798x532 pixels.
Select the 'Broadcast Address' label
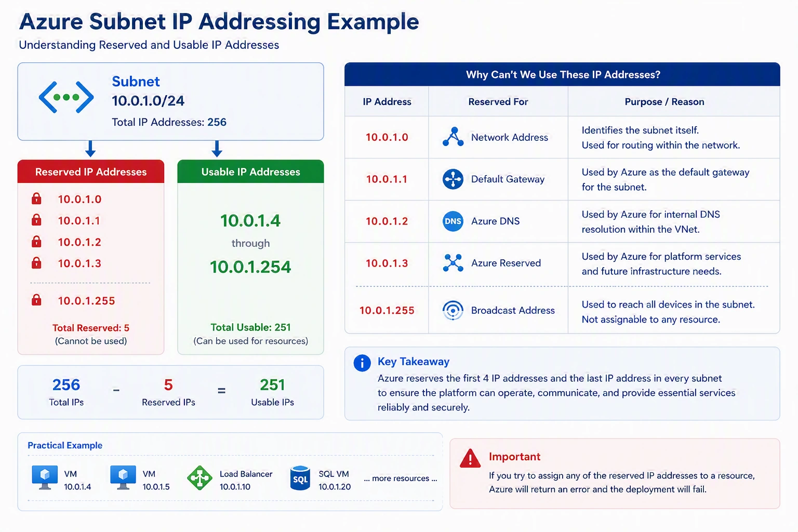coord(513,311)
